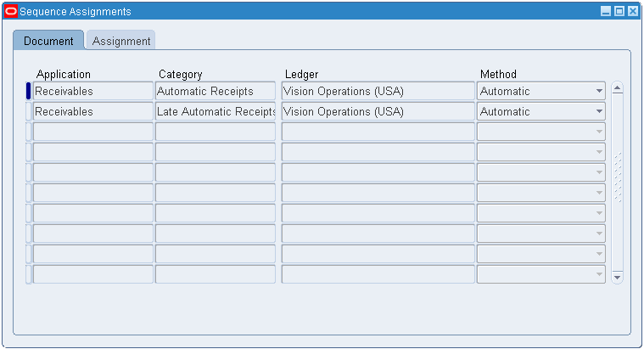This screenshot has height=349, width=644.
Task: Maximize the Sequence Assignments window
Action: click(x=619, y=11)
